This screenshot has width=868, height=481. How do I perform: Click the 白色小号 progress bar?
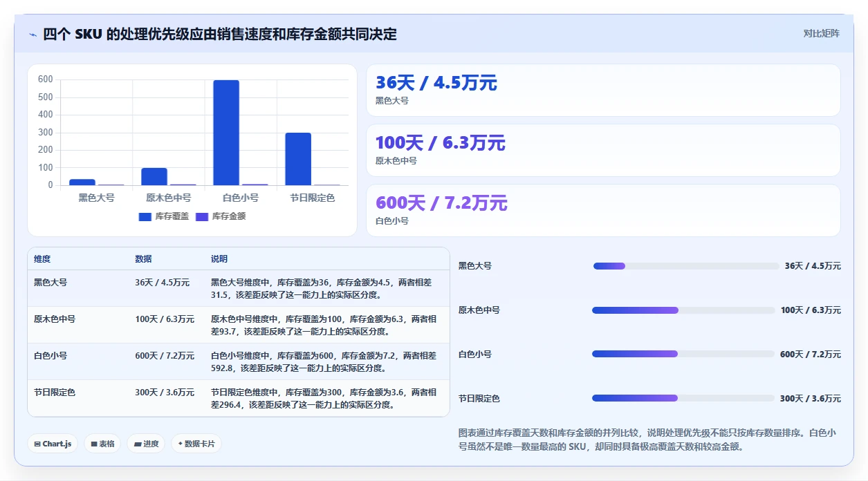[x=683, y=354]
